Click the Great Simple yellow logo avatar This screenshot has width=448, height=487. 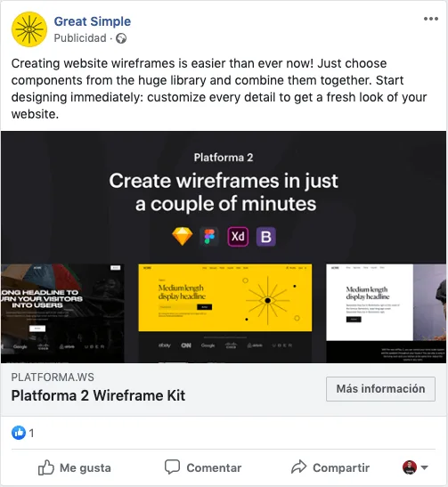[29, 29]
